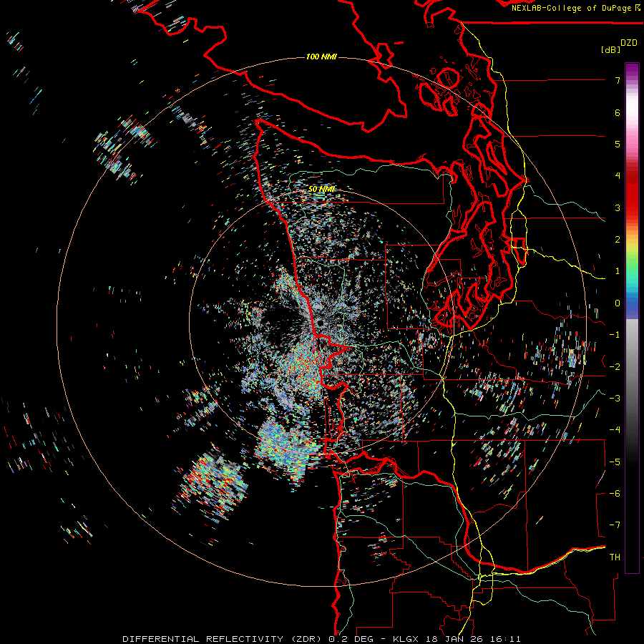This screenshot has width=644, height=644.
Task: Click the -3 value on color scale
Action: click(x=615, y=399)
